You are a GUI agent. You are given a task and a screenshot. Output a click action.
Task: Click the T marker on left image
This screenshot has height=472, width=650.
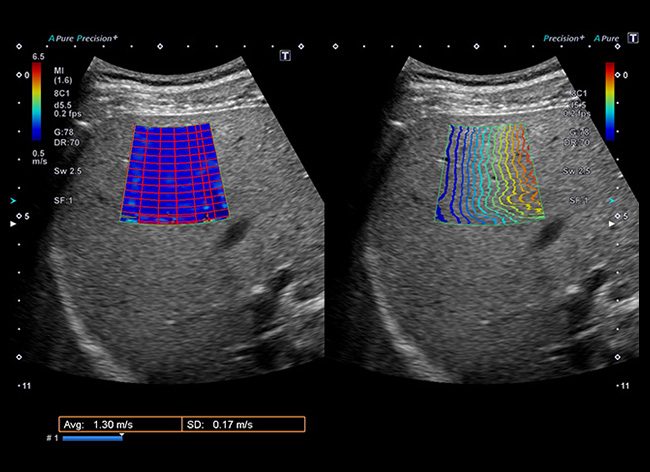click(286, 54)
